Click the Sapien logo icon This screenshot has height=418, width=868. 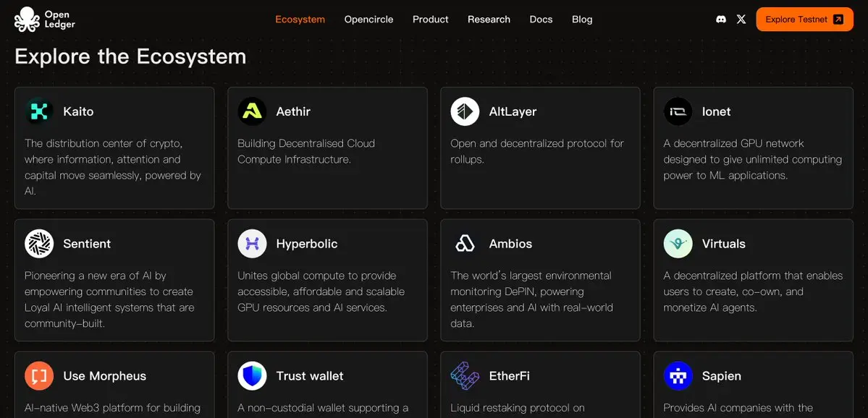tap(678, 376)
